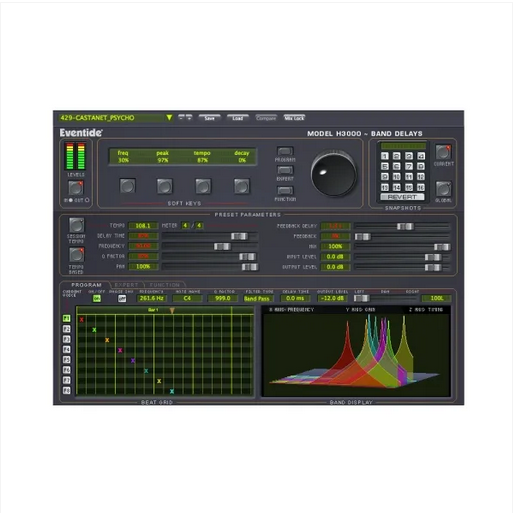The image size is (513, 513).
Task: Select snapshot 1
Action: tap(385, 156)
